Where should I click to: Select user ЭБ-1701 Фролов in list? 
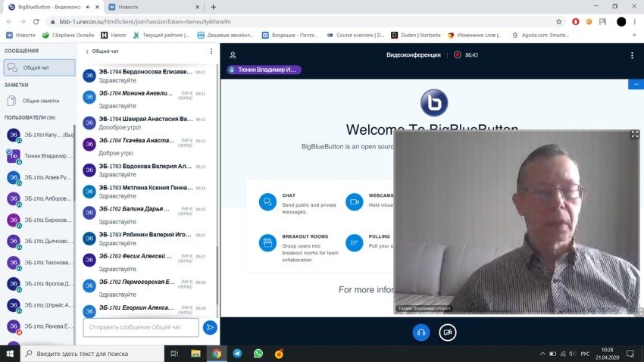39,284
